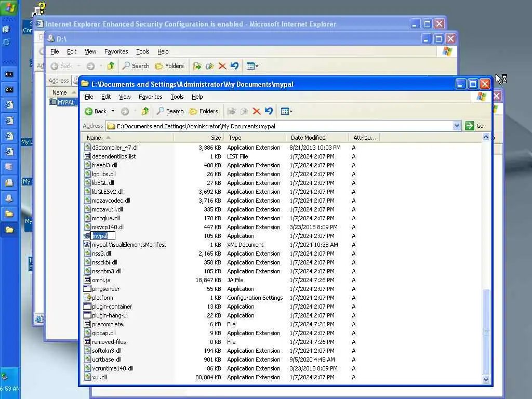
Task: Click file name softokn3.dll
Action: click(107, 351)
